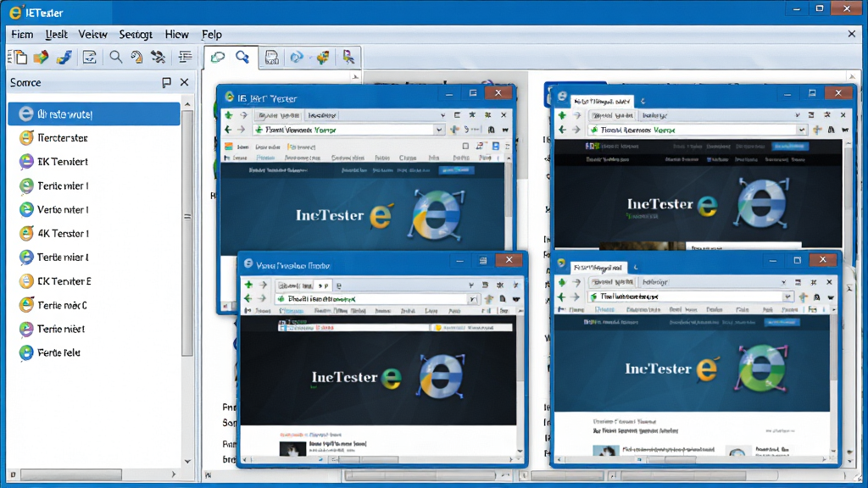Click the Somce list scroll-down arrow
Image resolution: width=868 pixels, height=488 pixels.
tap(187, 462)
